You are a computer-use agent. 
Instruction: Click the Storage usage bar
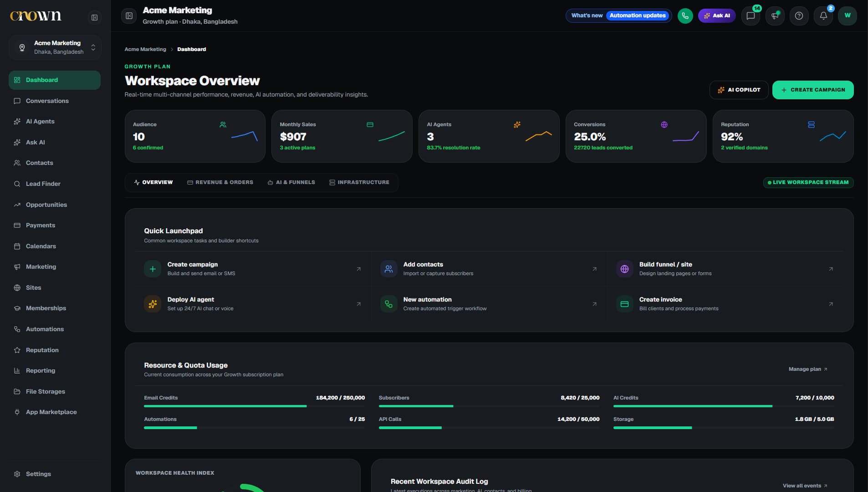point(724,428)
